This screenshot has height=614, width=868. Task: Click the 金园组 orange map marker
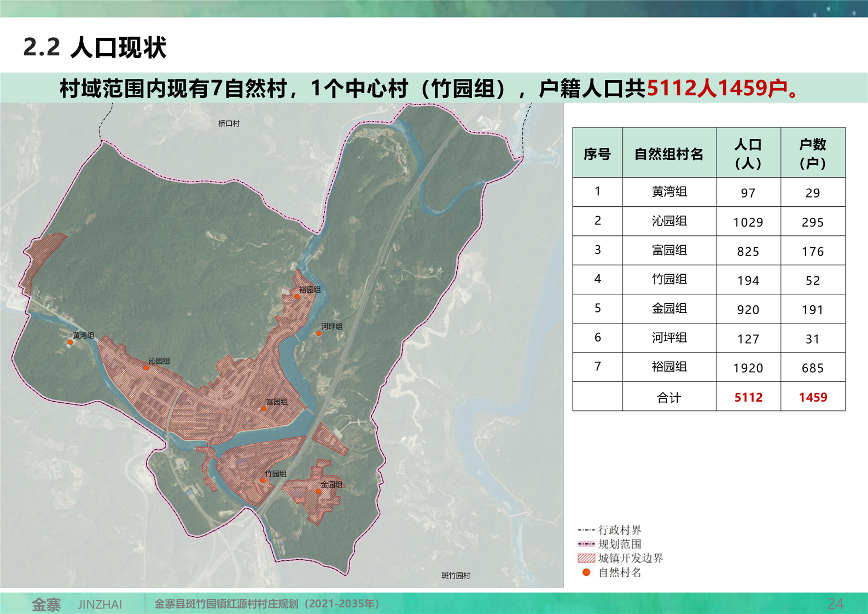click(318, 491)
